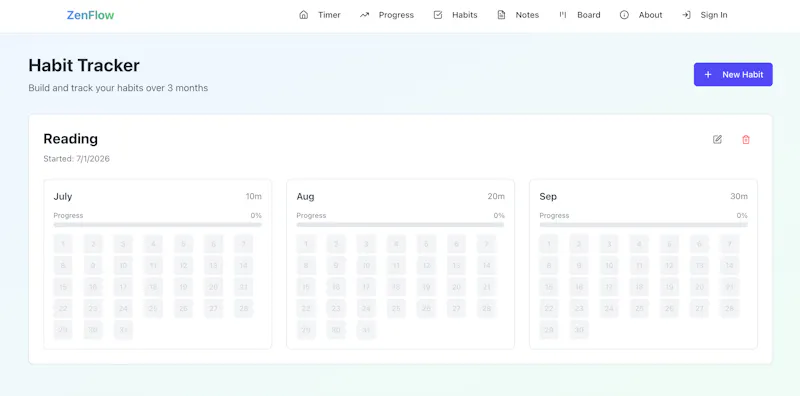Open the Notes page
This screenshot has height=396, width=800.
(x=527, y=15)
